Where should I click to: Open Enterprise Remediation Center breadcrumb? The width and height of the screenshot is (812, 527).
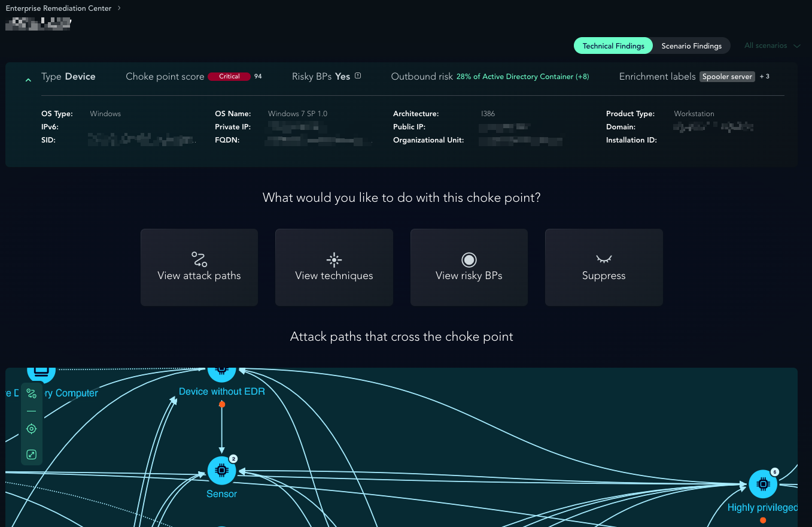click(60, 8)
